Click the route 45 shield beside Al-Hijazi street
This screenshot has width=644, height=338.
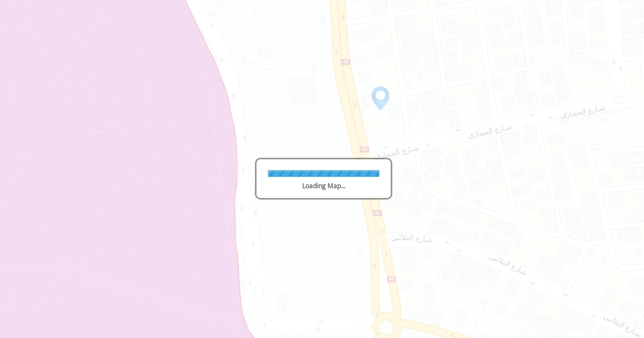tap(365, 149)
